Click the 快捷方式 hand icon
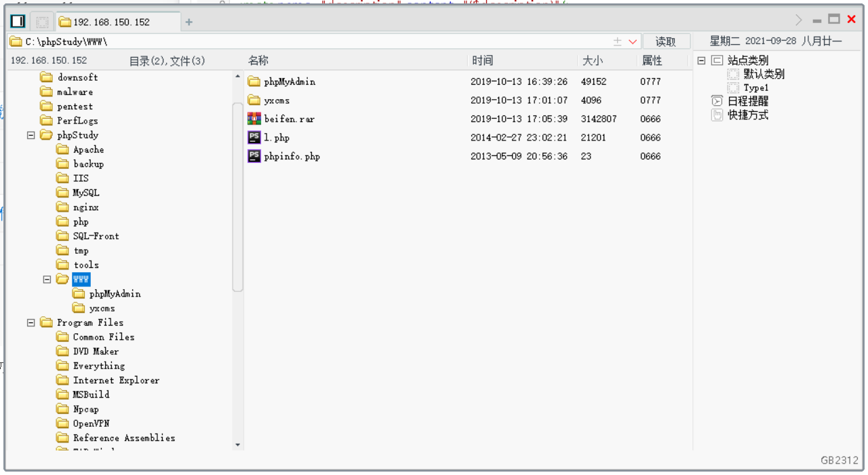Screen dimensions: 868x475 717,115
